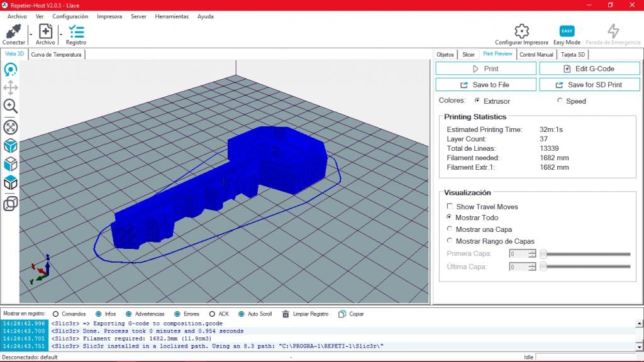Choose the solid blue cube view
This screenshot has width=644, height=362.
click(10, 146)
